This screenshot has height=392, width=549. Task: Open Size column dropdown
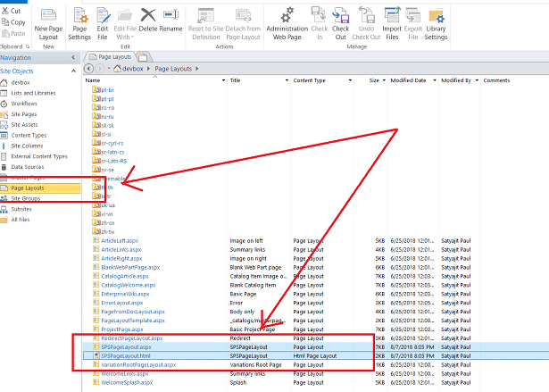point(384,80)
